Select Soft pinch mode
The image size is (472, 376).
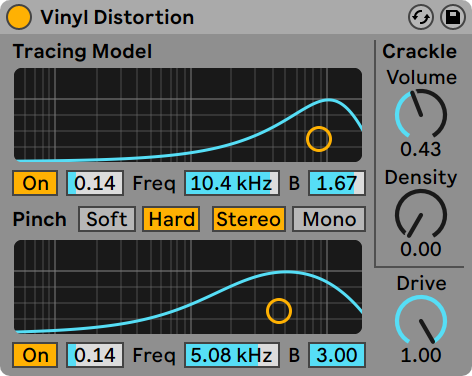click(x=107, y=219)
